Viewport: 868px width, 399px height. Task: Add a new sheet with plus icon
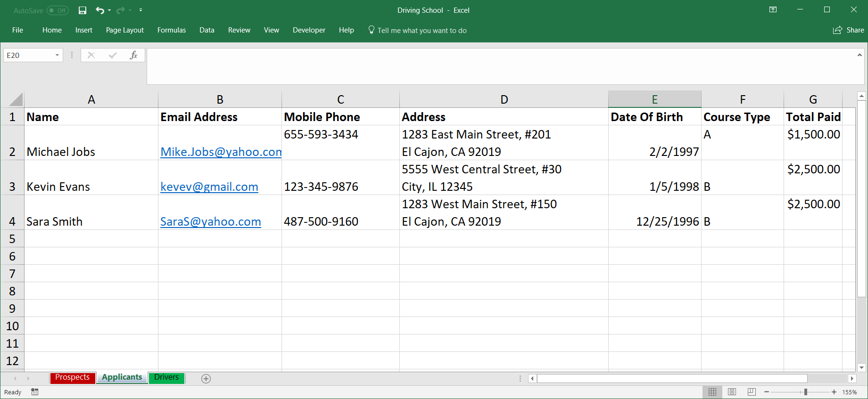click(x=206, y=379)
